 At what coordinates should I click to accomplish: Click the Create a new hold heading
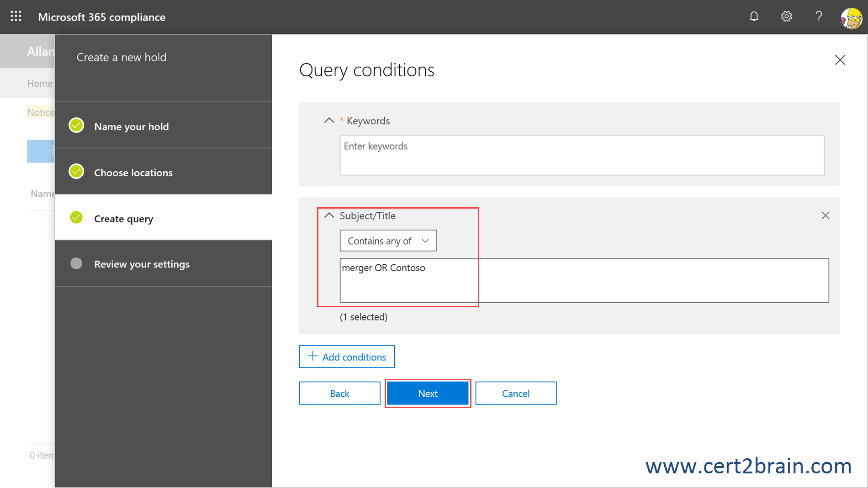tap(122, 57)
